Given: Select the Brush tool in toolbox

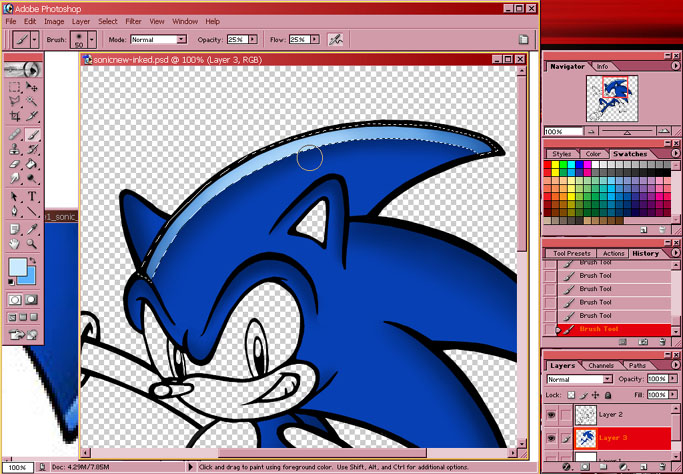Looking at the screenshot, I should point(32,135).
